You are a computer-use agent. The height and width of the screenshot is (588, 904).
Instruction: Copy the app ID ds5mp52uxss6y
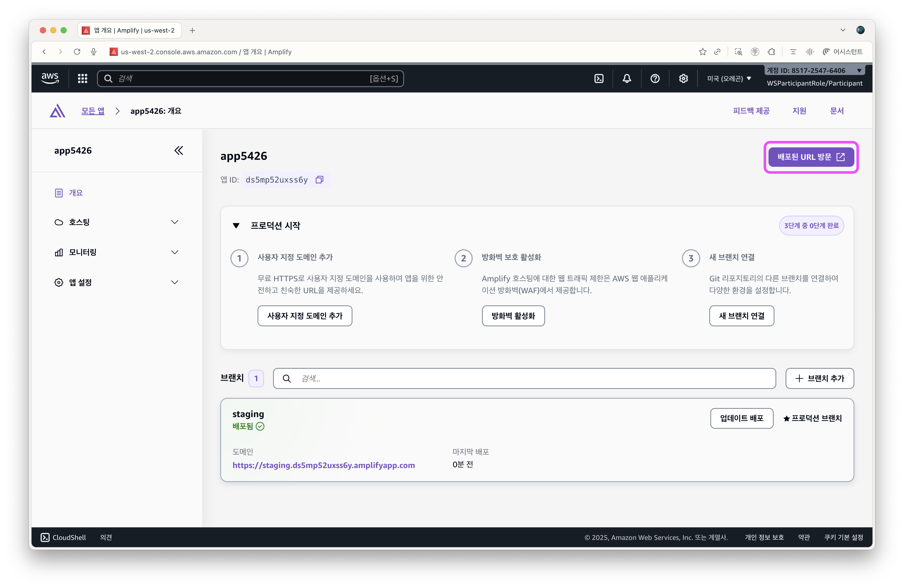click(x=319, y=180)
